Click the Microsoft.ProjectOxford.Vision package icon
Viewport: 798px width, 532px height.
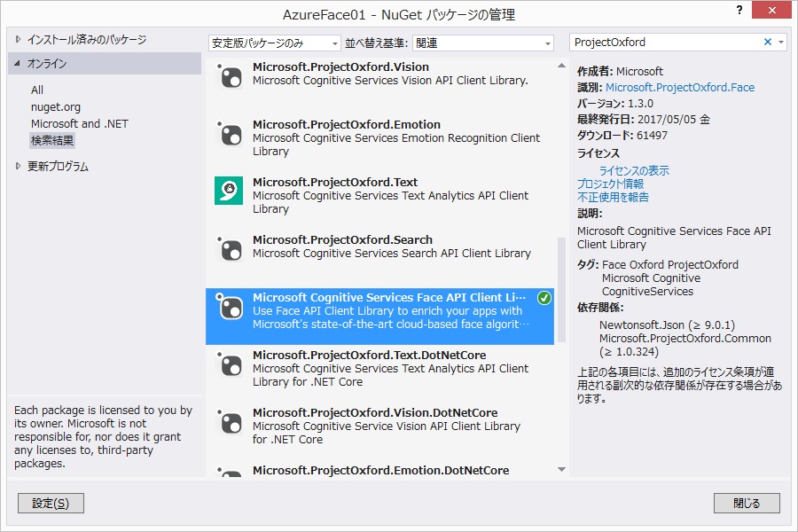tap(229, 75)
